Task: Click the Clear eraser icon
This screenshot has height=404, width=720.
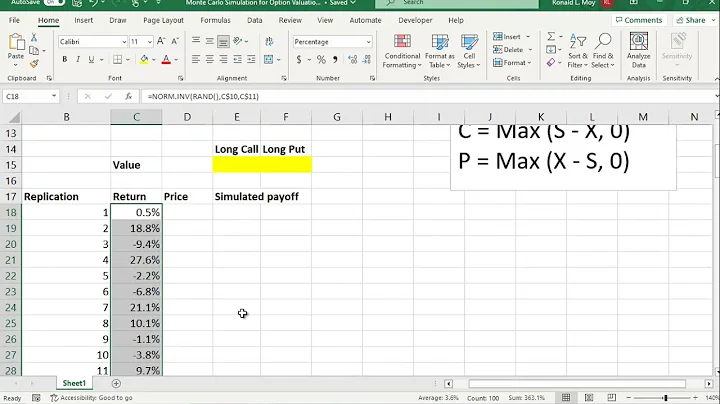Action: coord(551,62)
